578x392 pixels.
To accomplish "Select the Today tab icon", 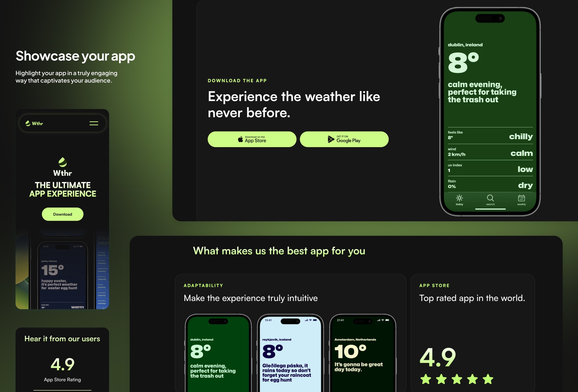I will click(x=460, y=198).
